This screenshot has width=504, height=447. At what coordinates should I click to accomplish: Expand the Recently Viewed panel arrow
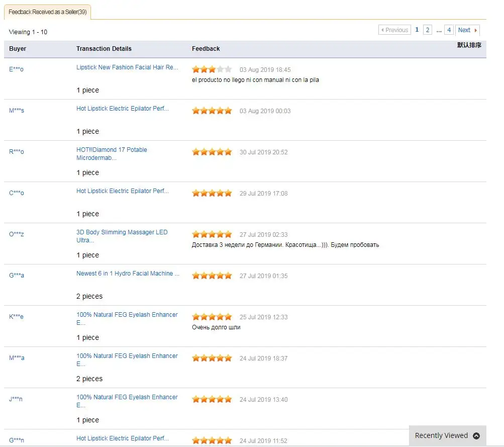(x=476, y=436)
